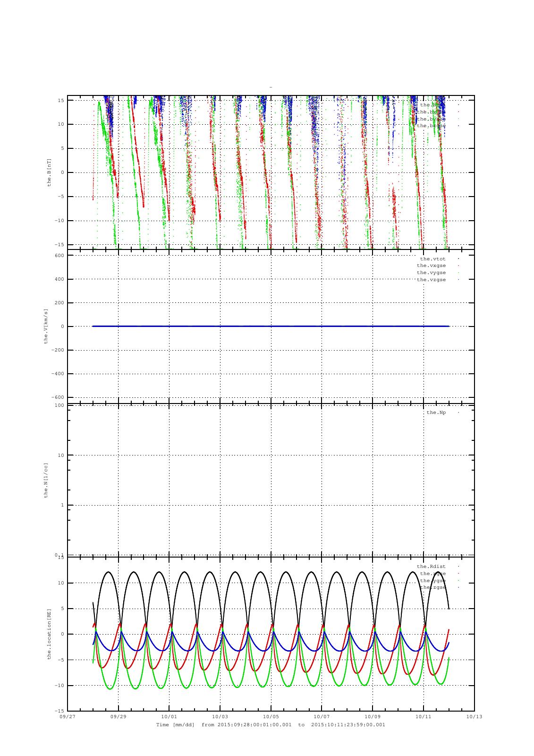Click the -15 tick on the.B[nT] axis
This screenshot has height=756, width=534.
point(59,245)
